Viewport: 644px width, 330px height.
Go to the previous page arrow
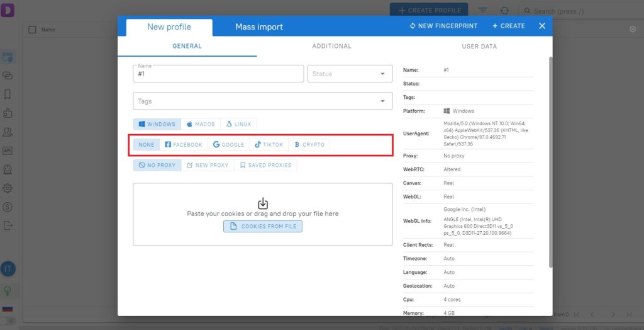[x=592, y=314]
